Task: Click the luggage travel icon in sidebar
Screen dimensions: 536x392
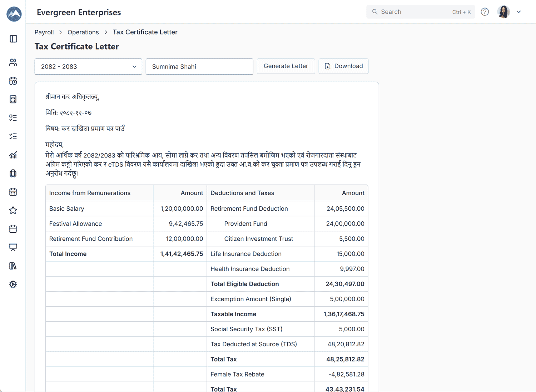Action: coord(13,174)
